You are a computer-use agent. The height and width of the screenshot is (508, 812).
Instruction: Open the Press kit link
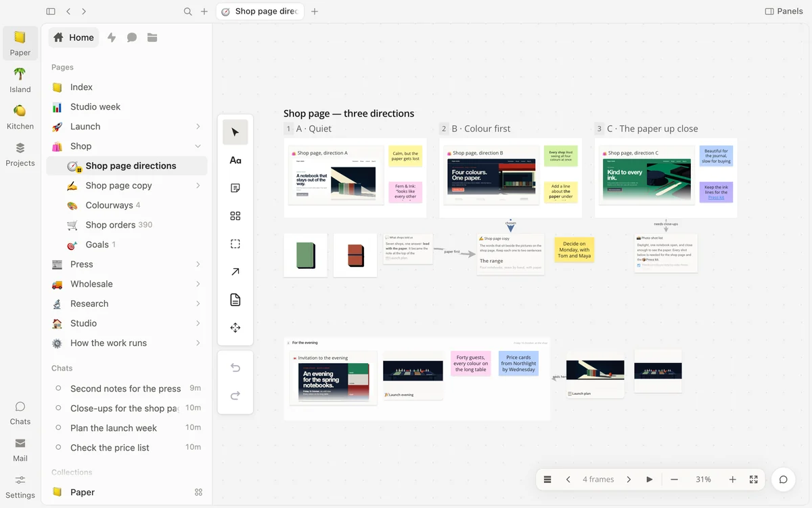[716, 198]
